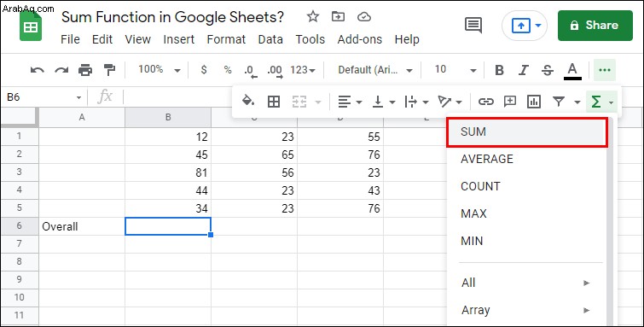
Task: Click the Redo arrow
Action: coord(61,70)
